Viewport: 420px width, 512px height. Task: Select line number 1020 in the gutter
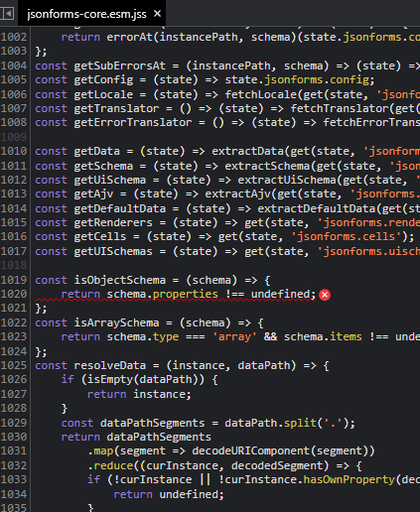pyautogui.click(x=14, y=294)
